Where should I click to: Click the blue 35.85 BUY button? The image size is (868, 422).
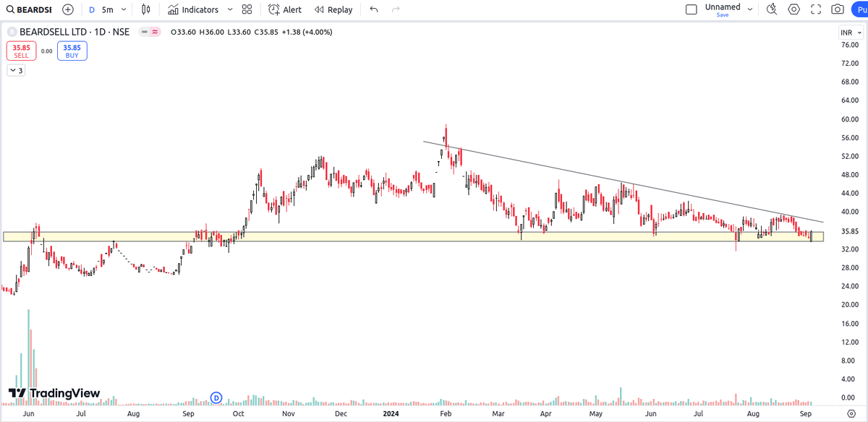pos(72,51)
